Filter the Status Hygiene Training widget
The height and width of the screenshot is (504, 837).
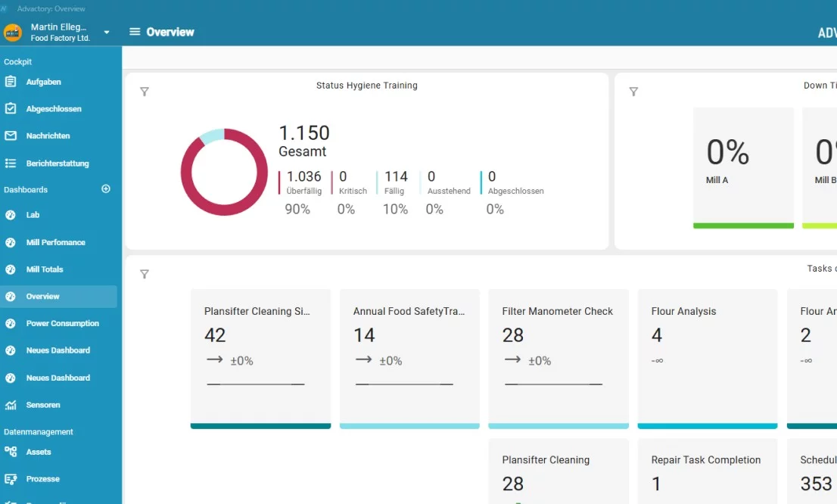[144, 92]
